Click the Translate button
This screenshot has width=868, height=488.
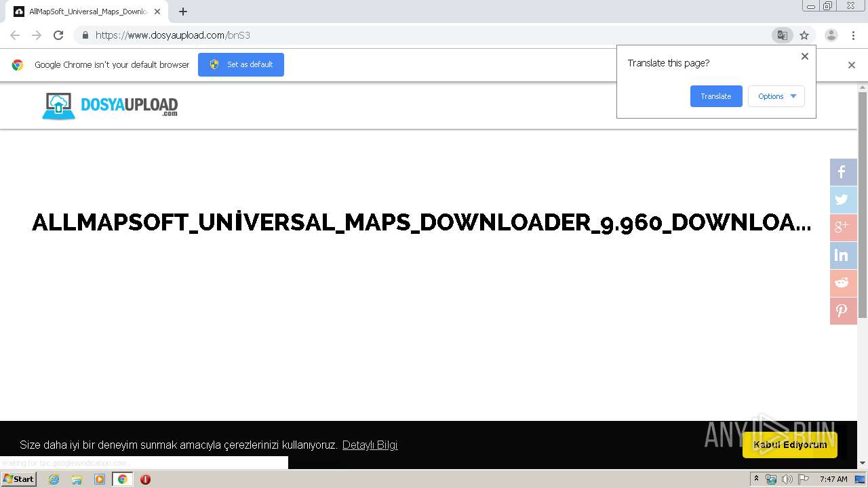pos(716,96)
